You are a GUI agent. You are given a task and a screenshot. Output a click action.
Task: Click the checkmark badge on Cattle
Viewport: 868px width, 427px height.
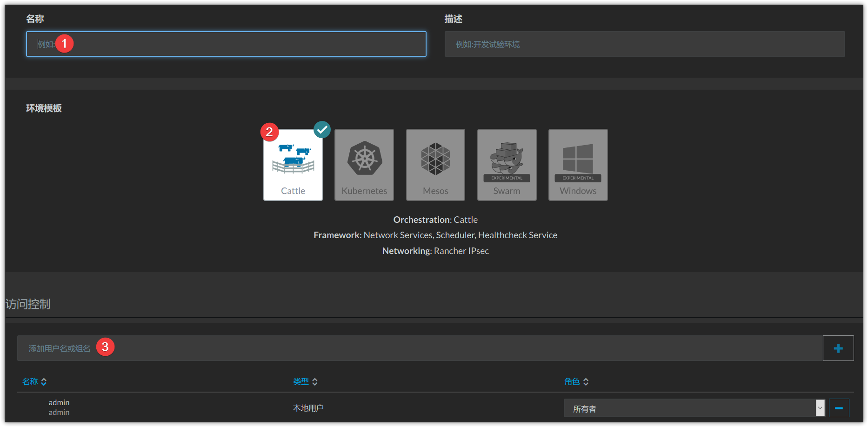tap(322, 130)
